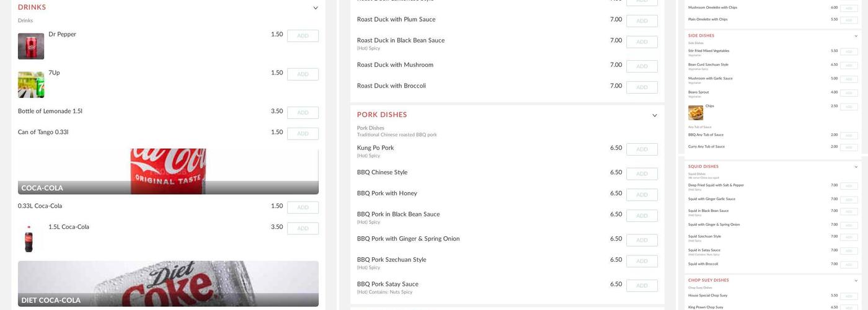The image size is (868, 310).
Task: Add Bottle of Lemonade 1.5l
Action: [303, 113]
